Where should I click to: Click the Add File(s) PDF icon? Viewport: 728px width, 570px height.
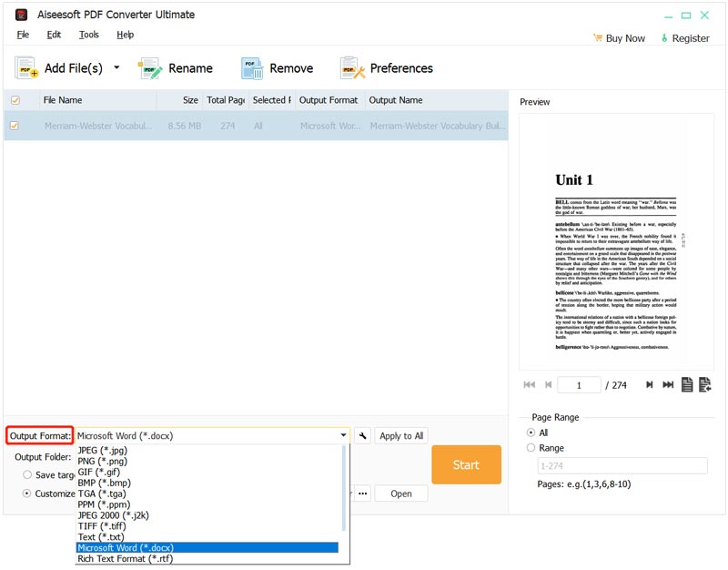pos(25,68)
